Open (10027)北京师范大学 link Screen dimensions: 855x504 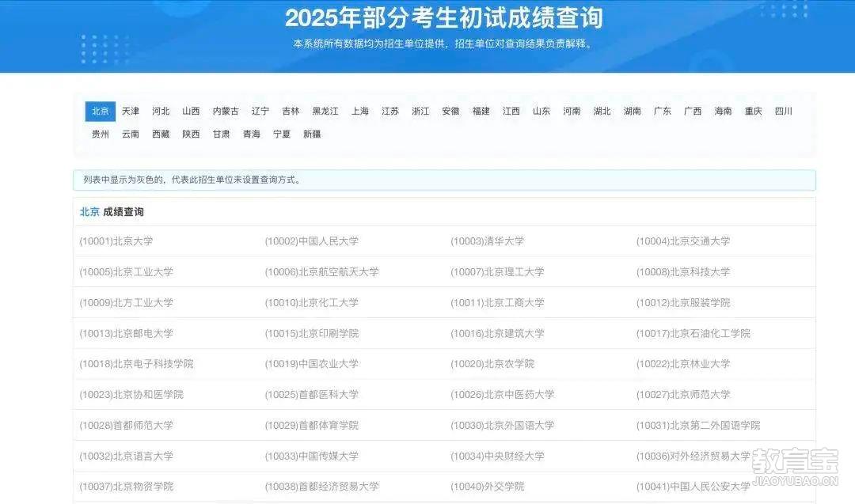pyautogui.click(x=683, y=395)
